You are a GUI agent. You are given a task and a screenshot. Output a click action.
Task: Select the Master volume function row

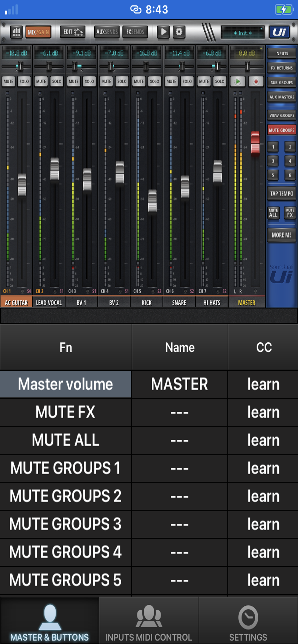[x=66, y=384]
